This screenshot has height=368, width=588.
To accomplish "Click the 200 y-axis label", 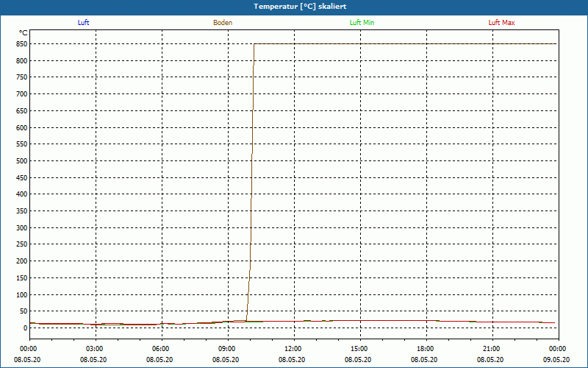I will click(22, 261).
